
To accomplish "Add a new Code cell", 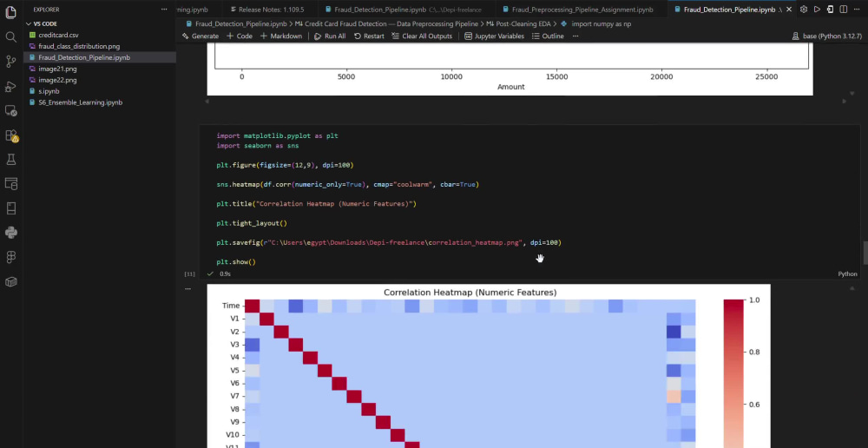I will [x=240, y=36].
